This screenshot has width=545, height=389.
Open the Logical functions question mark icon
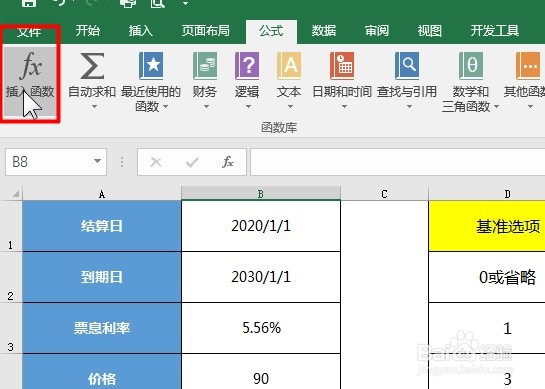click(247, 66)
